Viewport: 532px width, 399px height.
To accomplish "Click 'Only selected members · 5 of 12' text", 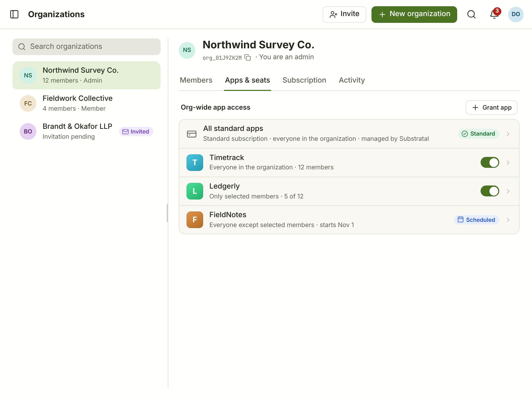I will (256, 196).
